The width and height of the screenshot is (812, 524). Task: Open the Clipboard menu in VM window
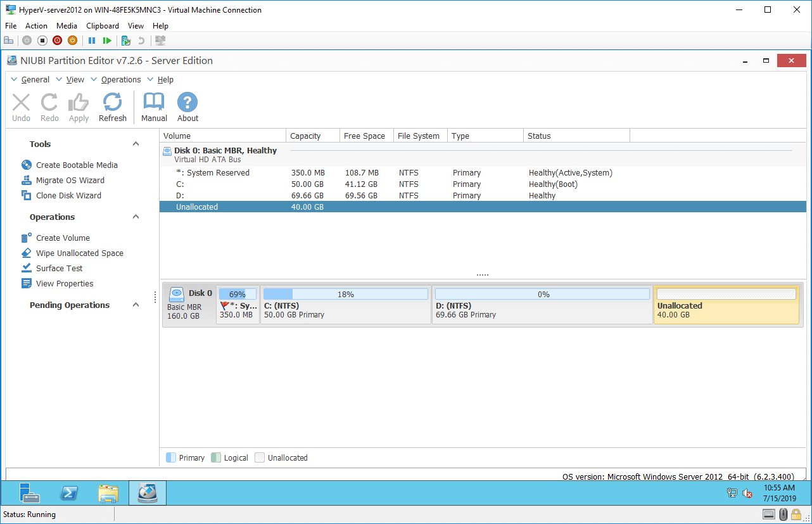[102, 26]
